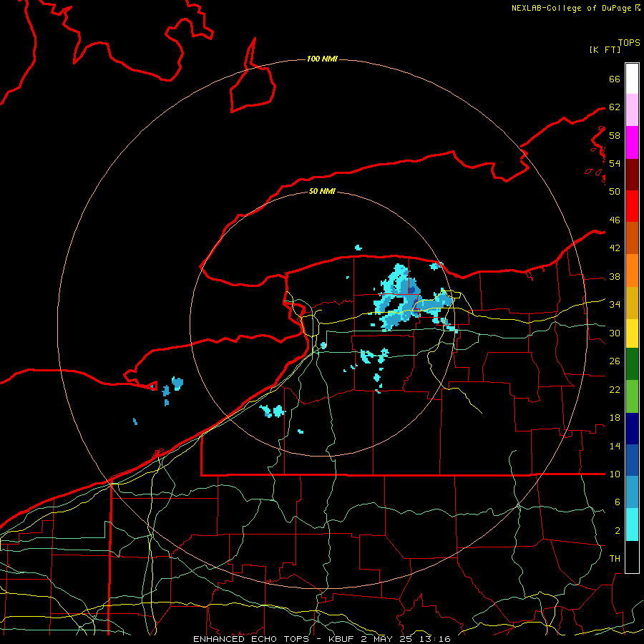Click the legend value "62"
Screen dimensions: 644x644
point(615,107)
